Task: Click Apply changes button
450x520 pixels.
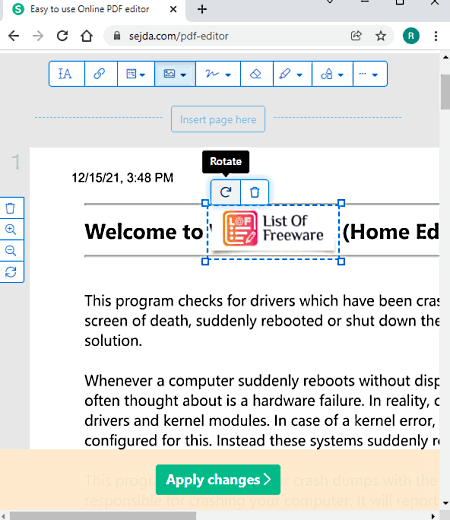Action: click(x=218, y=479)
